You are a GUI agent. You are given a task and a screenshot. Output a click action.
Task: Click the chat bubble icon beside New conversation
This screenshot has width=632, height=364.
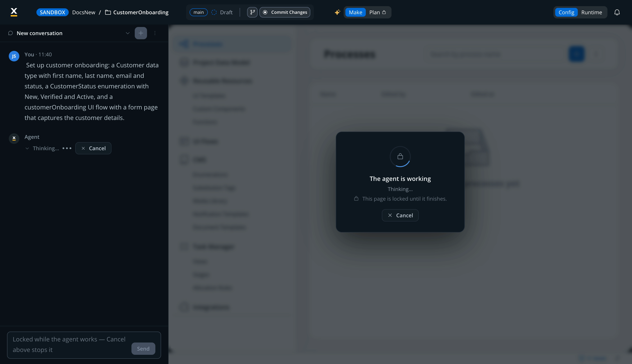(x=11, y=33)
